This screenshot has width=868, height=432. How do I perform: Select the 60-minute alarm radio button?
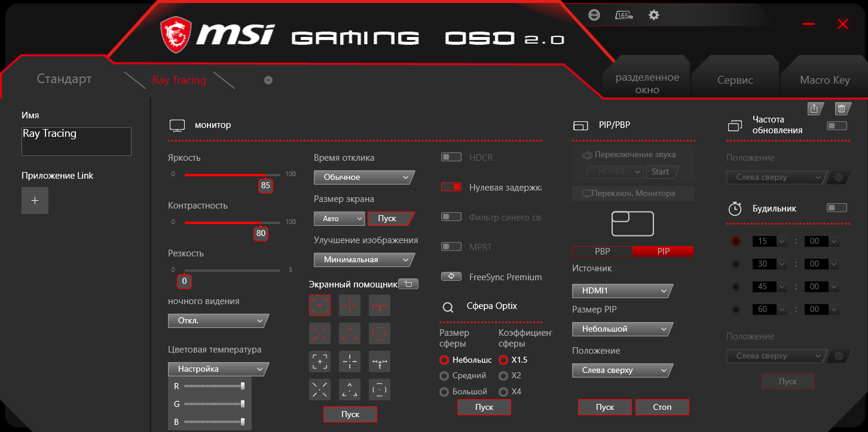coord(736,310)
